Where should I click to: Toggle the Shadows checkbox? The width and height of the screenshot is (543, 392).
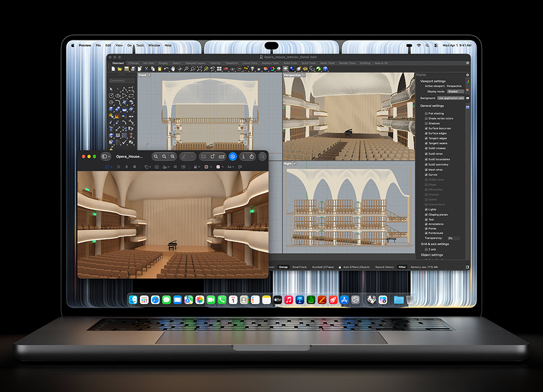[427, 123]
